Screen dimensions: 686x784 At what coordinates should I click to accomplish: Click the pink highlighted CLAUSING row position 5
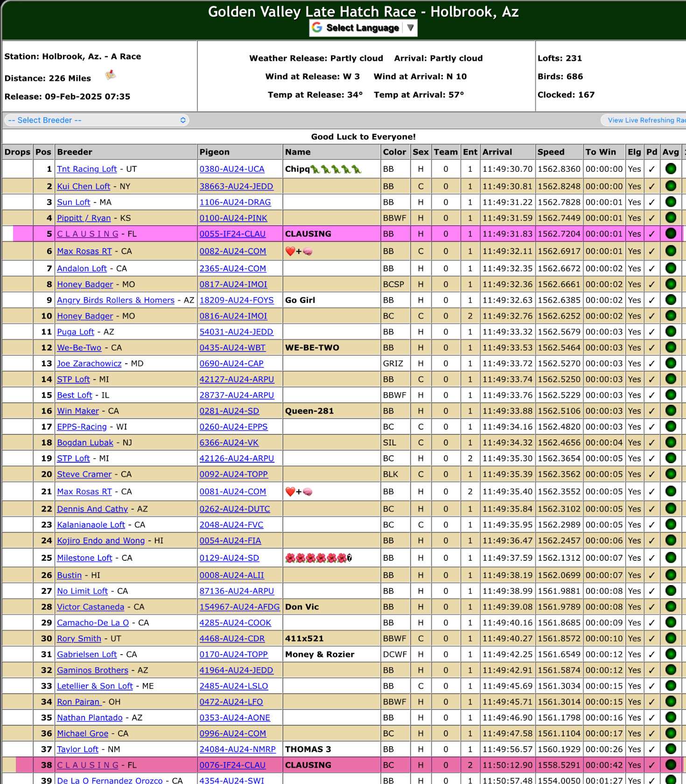coord(308,234)
